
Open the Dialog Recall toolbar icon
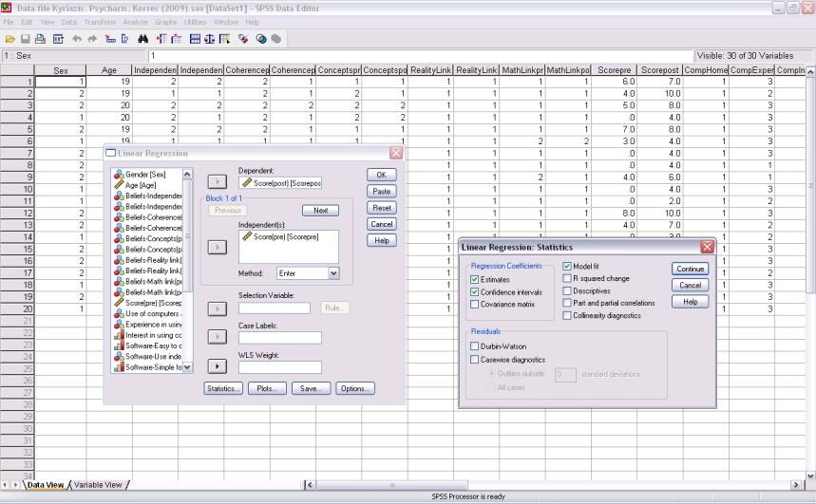coord(58,39)
